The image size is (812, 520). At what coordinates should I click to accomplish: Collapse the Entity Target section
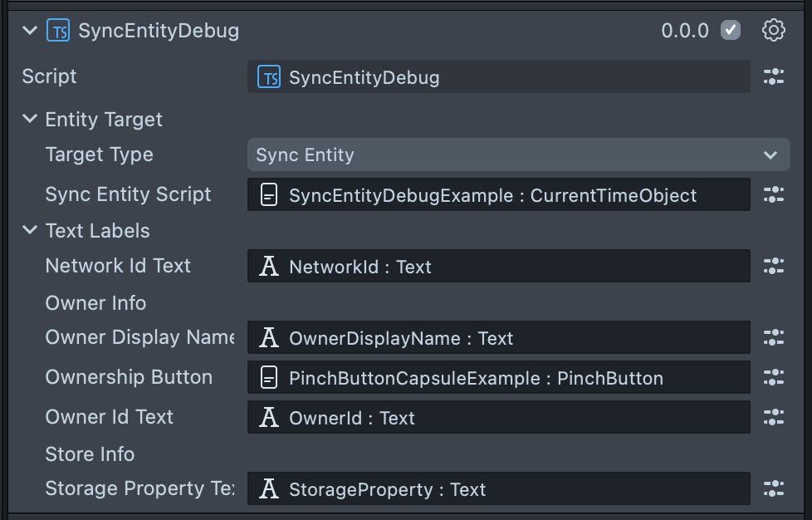[30, 120]
